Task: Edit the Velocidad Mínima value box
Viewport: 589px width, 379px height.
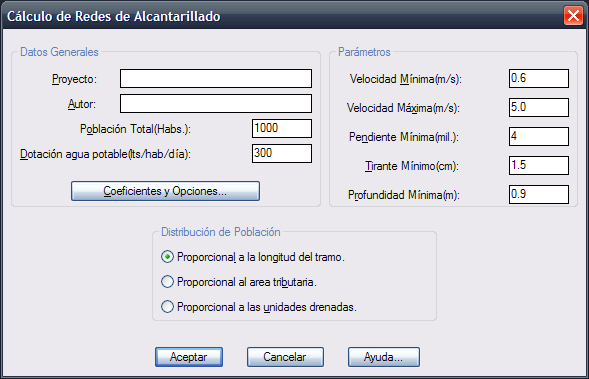Action: 539,78
